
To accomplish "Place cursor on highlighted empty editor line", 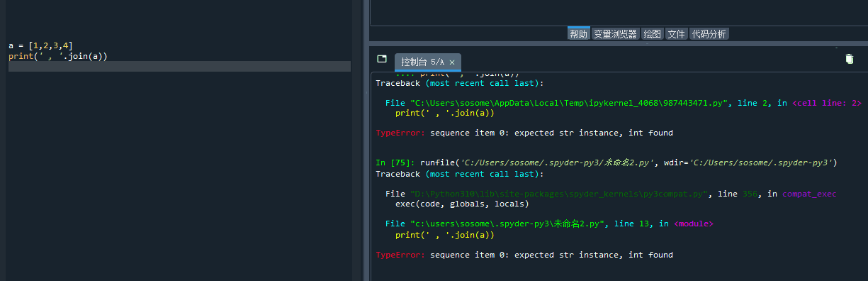I will (179, 66).
